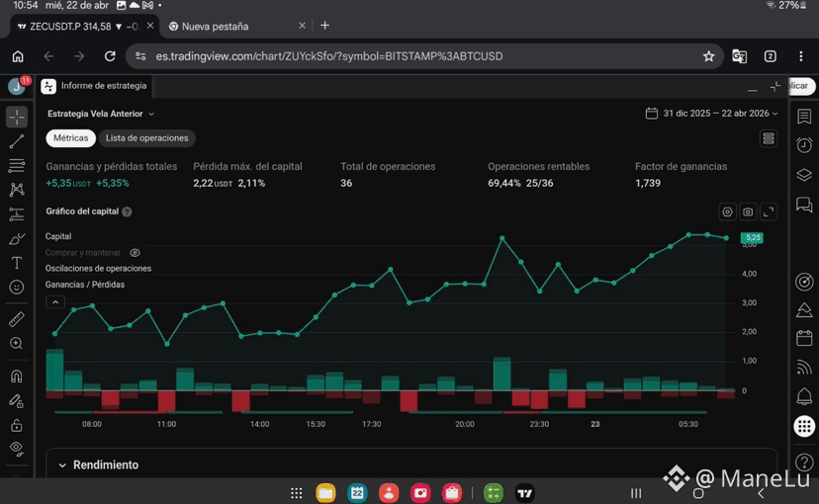
Task: Toggle Ganancias / Pérdidas series display
Action: (85, 285)
